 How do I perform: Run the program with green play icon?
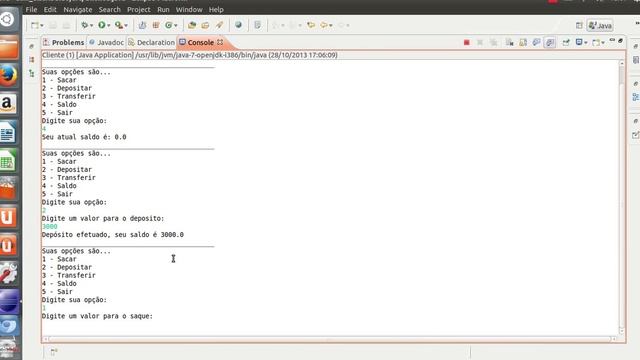click(102, 25)
